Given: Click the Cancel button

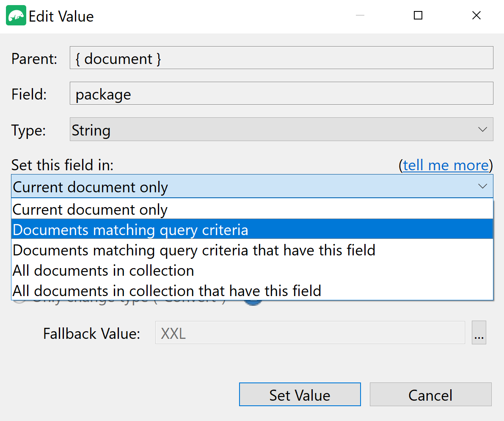Looking at the screenshot, I should point(430,395).
